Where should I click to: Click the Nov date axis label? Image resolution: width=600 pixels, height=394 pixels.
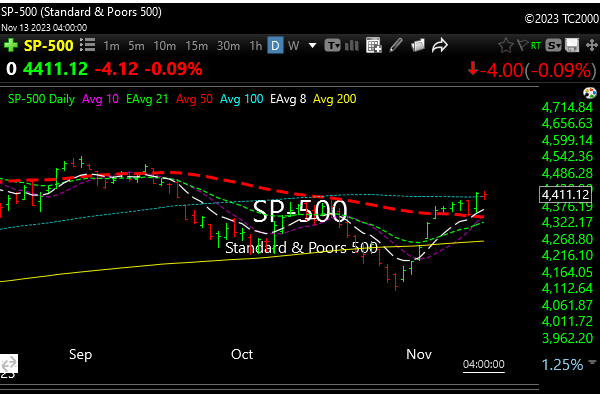pos(419,354)
